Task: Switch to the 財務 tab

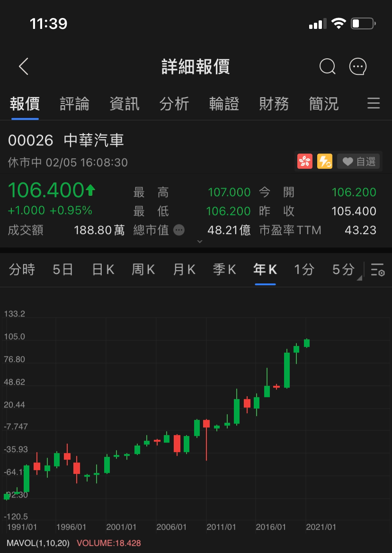Action: point(274,104)
